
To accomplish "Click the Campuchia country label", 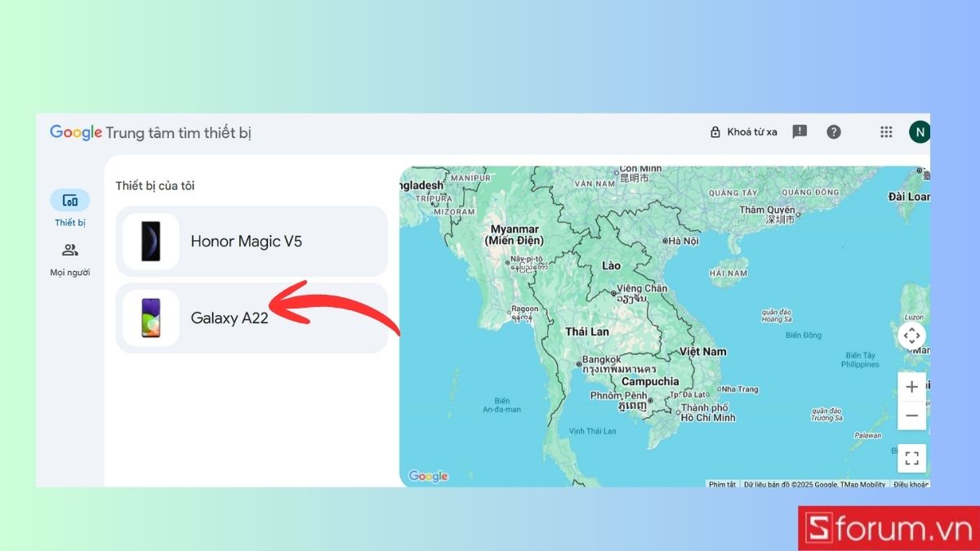I will click(650, 381).
